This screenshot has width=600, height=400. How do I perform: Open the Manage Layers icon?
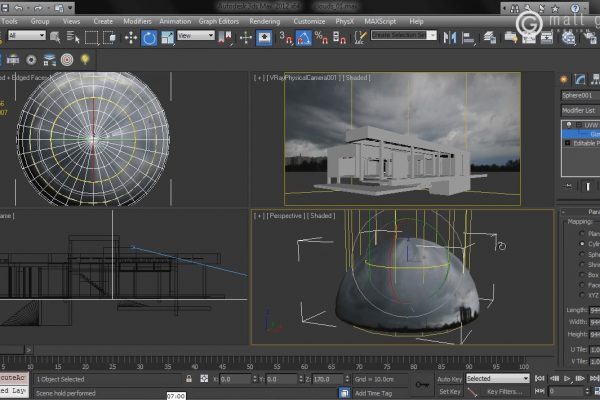click(489, 38)
